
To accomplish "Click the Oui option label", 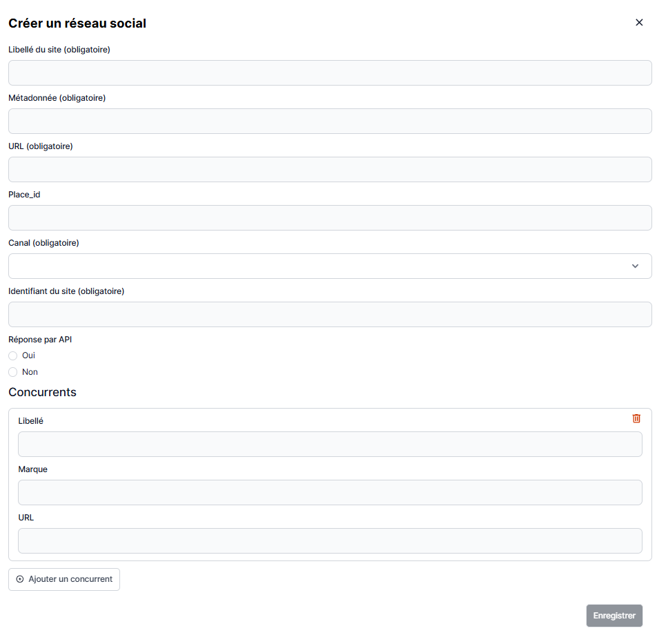I will pos(29,355).
